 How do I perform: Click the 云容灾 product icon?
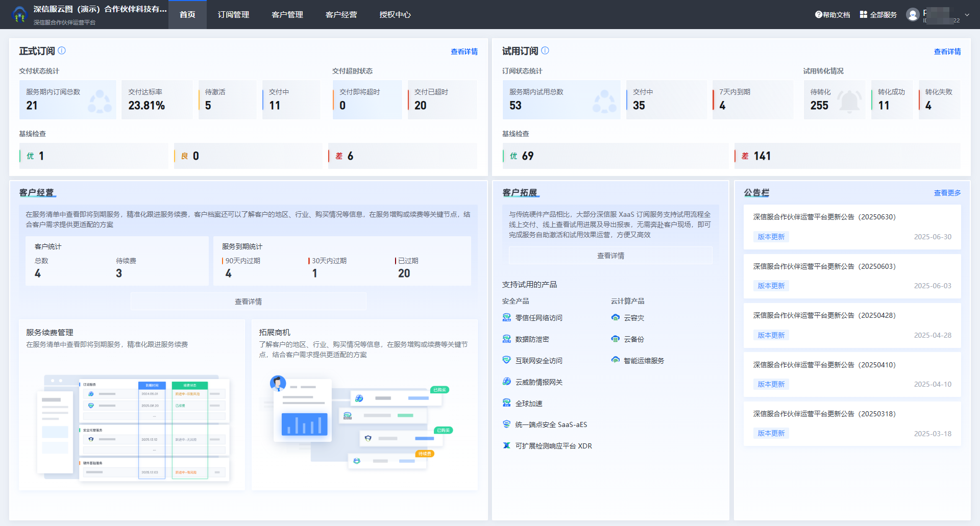(615, 318)
